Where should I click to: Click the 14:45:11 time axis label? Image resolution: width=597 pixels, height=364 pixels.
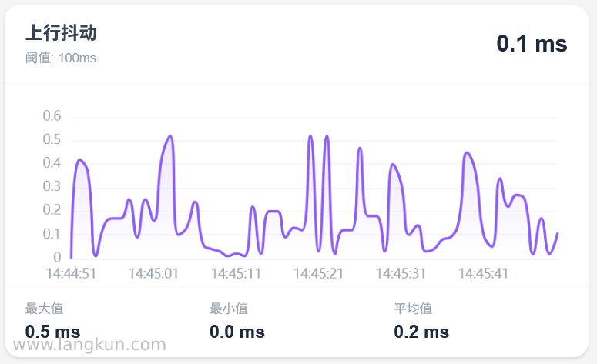[x=236, y=273]
